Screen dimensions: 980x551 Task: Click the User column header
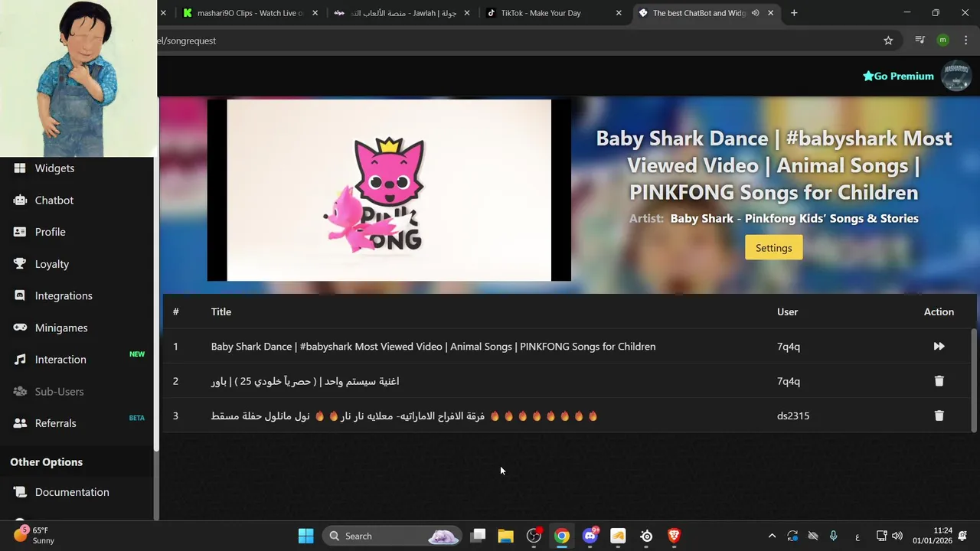(787, 311)
